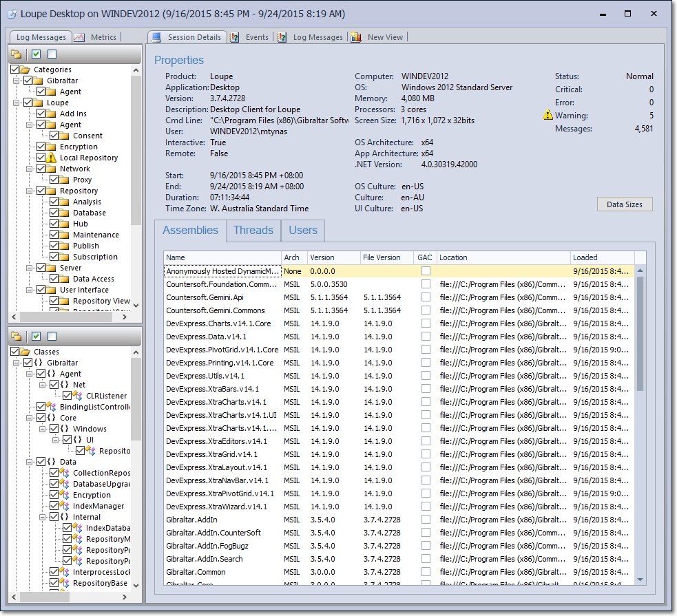Screen dimensions: 677x616
Task: Toggle the Encryption category checkbox
Action: click(x=41, y=146)
